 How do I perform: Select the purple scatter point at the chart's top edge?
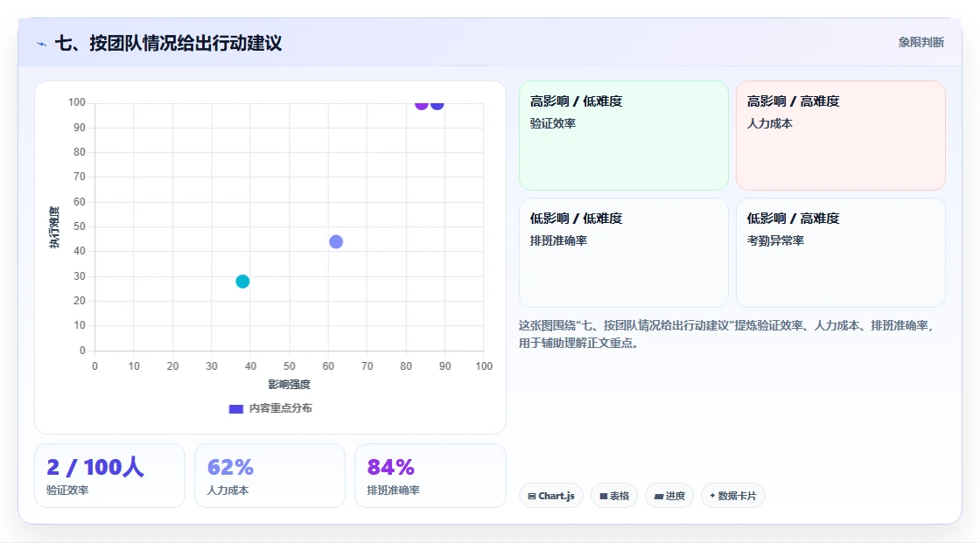click(x=421, y=104)
